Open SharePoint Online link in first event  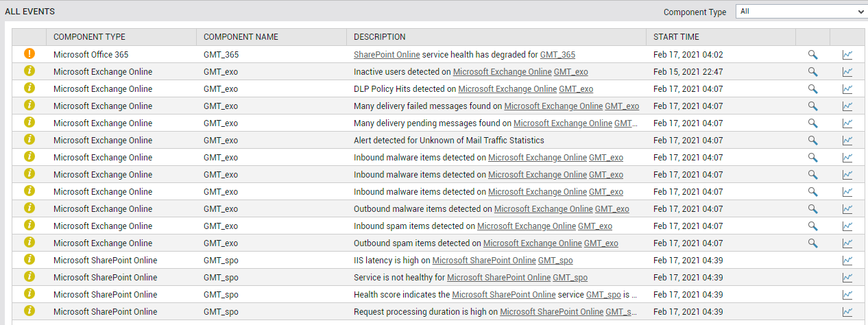coord(387,55)
